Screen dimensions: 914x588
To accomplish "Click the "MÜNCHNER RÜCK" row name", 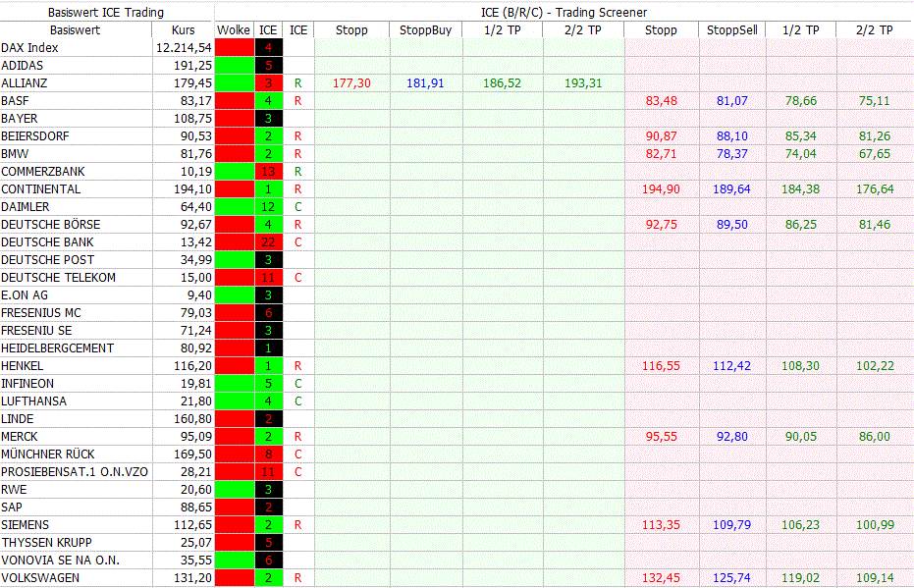I will tap(48, 454).
